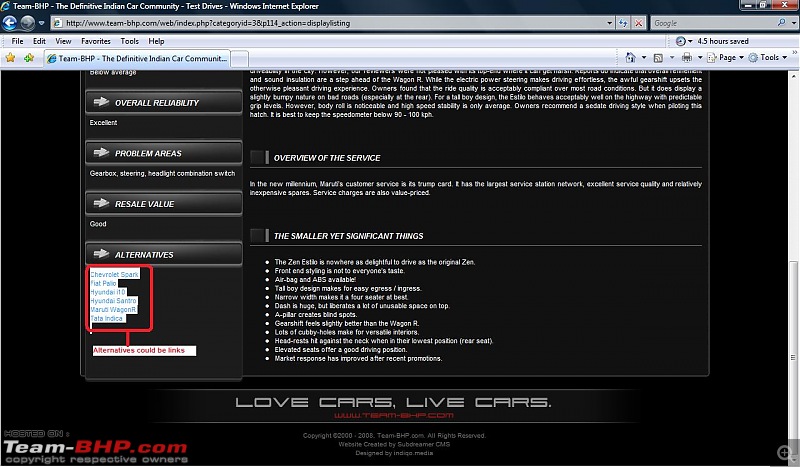800x467 pixels.
Task: Open Favorites Center with the star icon
Action: pyautogui.click(x=10, y=58)
